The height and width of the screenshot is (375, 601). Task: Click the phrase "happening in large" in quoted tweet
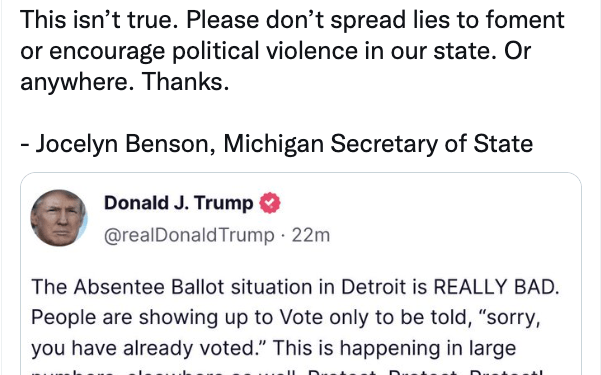pyautogui.click(x=428, y=348)
